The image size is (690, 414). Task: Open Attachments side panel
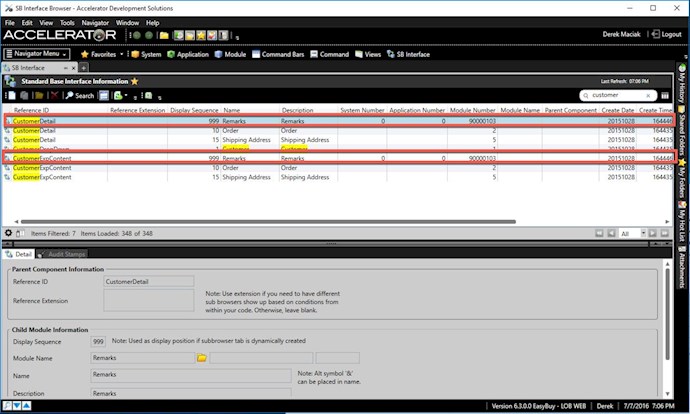[x=682, y=267]
